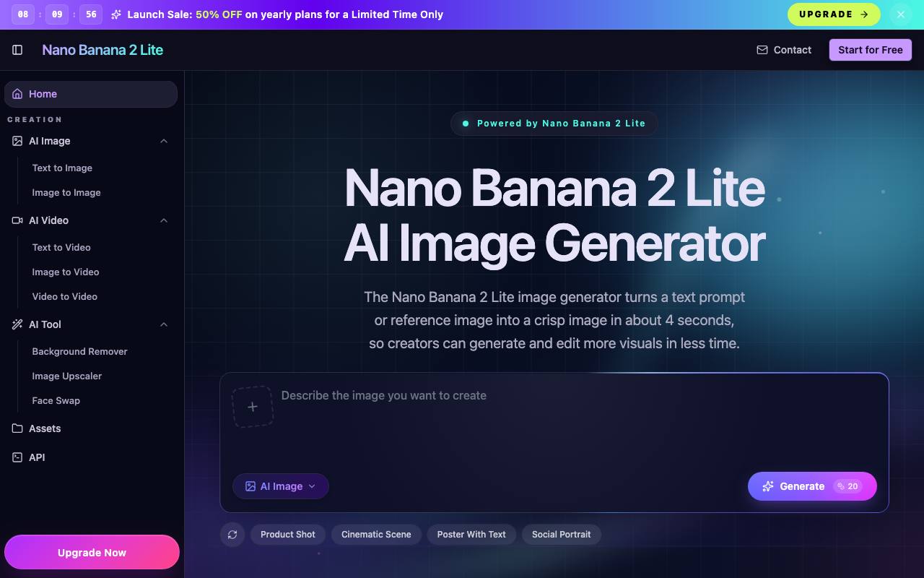Click the Nano Banana 2 Lite logo
This screenshot has height=578, width=924.
[103, 50]
